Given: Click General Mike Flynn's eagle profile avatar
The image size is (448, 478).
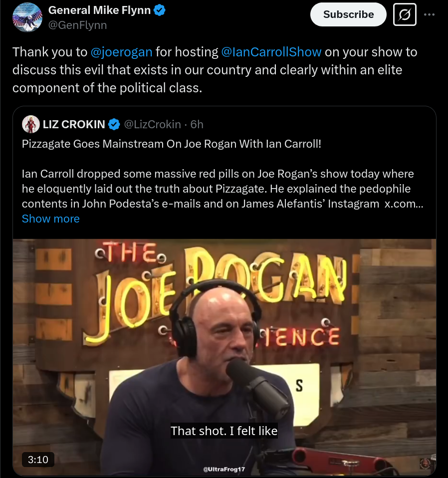Looking at the screenshot, I should click(27, 17).
